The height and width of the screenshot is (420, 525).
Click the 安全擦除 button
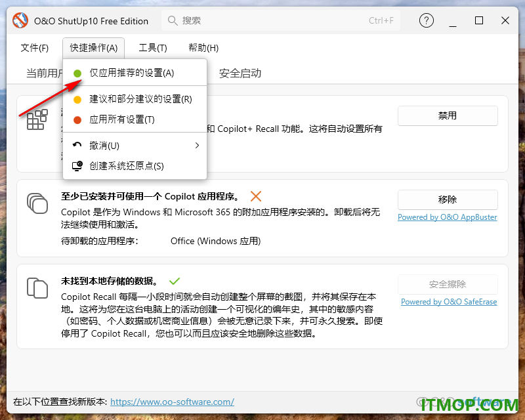click(x=448, y=285)
